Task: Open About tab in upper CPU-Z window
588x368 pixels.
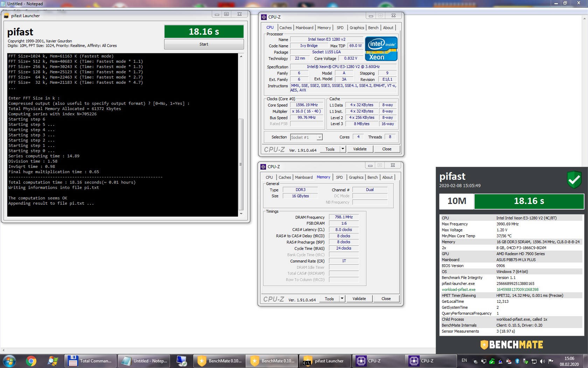Action: [388, 28]
